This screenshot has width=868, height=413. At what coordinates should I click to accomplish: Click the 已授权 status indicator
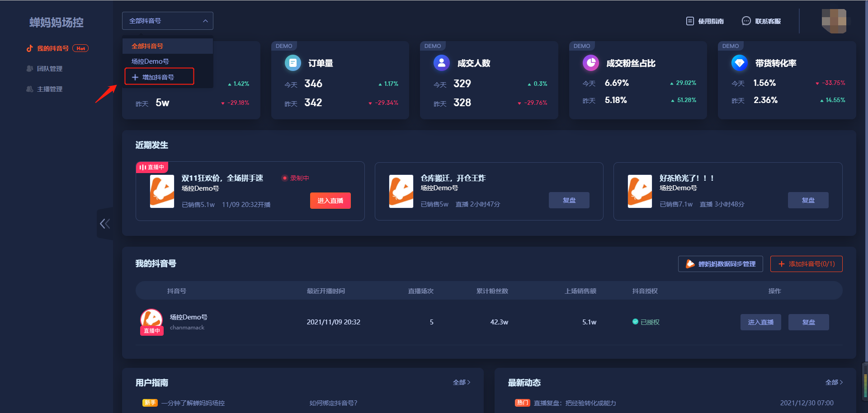(x=646, y=322)
